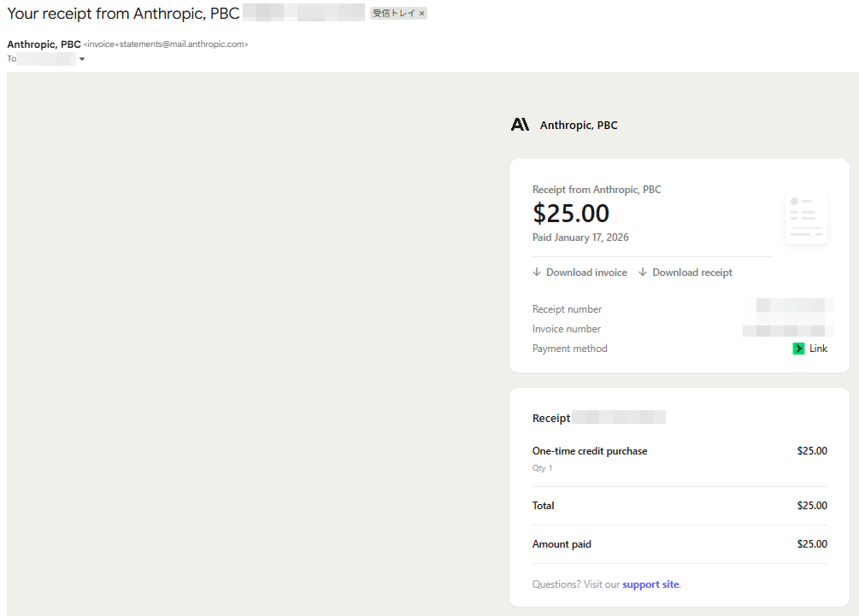Select the One-time credit purchase line item
The width and height of the screenshot is (859, 616).
590,451
